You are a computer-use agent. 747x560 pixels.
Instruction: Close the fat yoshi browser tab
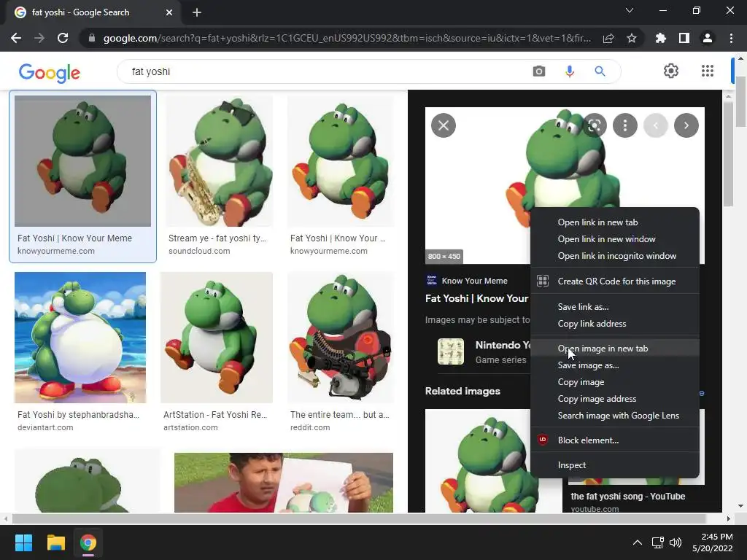(x=169, y=12)
